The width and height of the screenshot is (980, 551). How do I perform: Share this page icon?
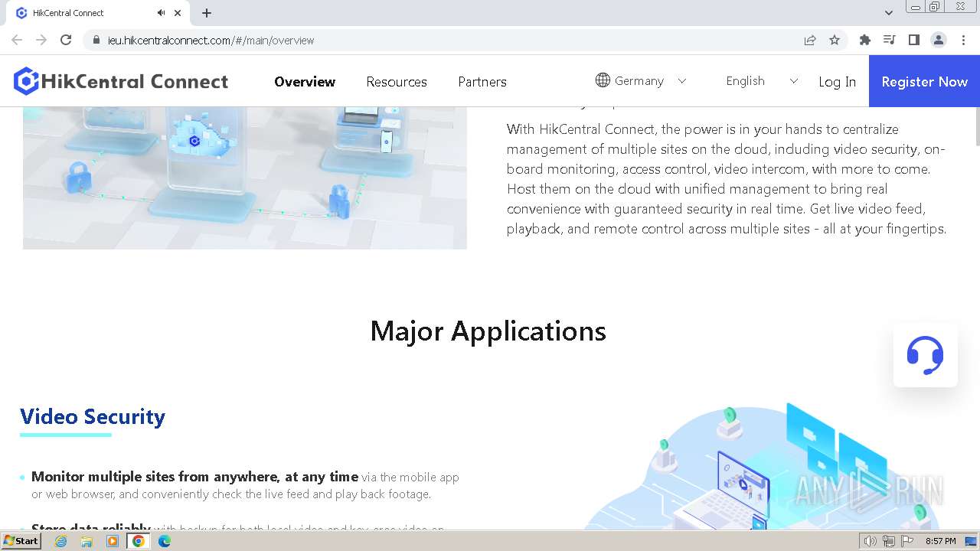click(x=810, y=40)
